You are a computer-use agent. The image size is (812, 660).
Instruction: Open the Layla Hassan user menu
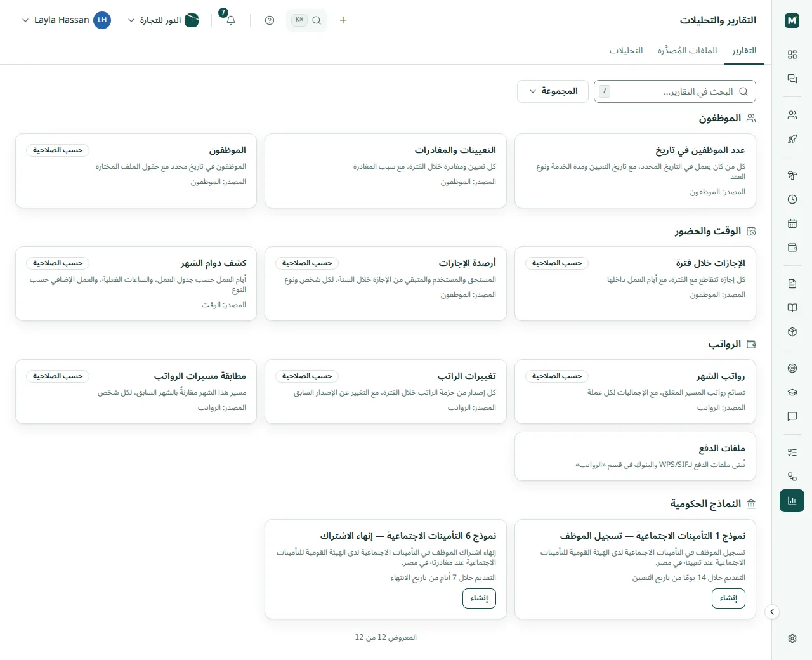point(66,20)
